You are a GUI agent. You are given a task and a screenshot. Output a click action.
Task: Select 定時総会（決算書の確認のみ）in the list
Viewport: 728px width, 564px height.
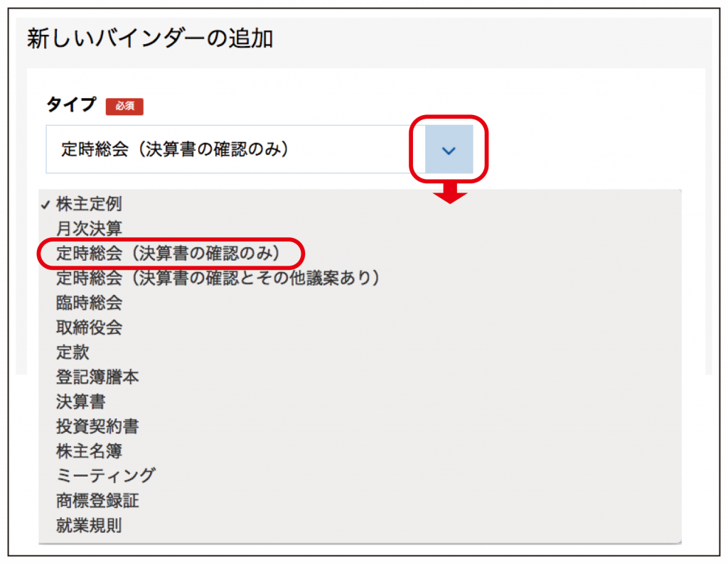[169, 254]
